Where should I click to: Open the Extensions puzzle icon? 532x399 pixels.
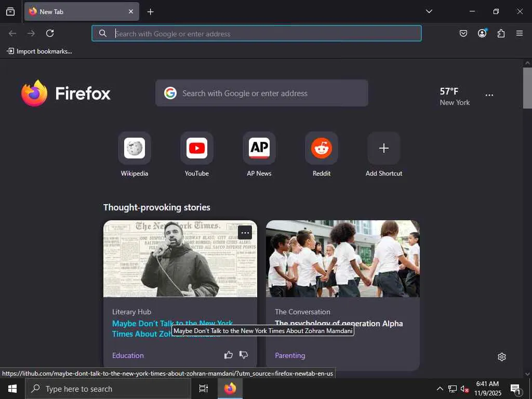(x=501, y=33)
